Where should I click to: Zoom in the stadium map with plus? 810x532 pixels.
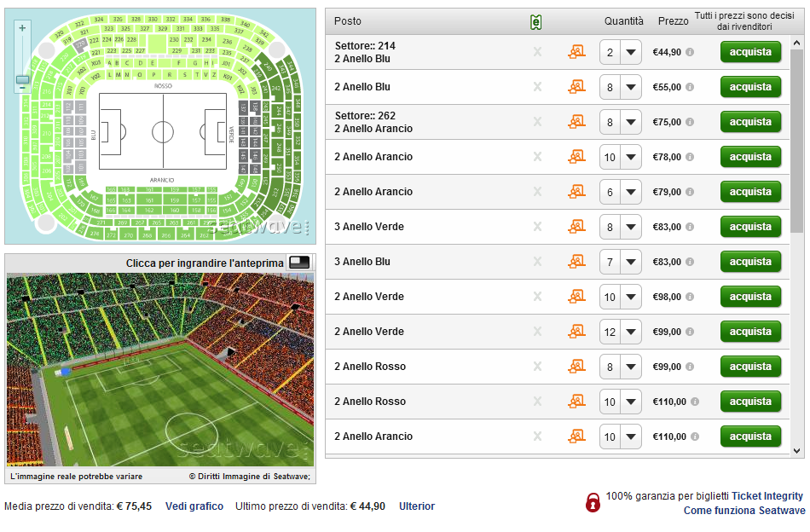pos(22,28)
